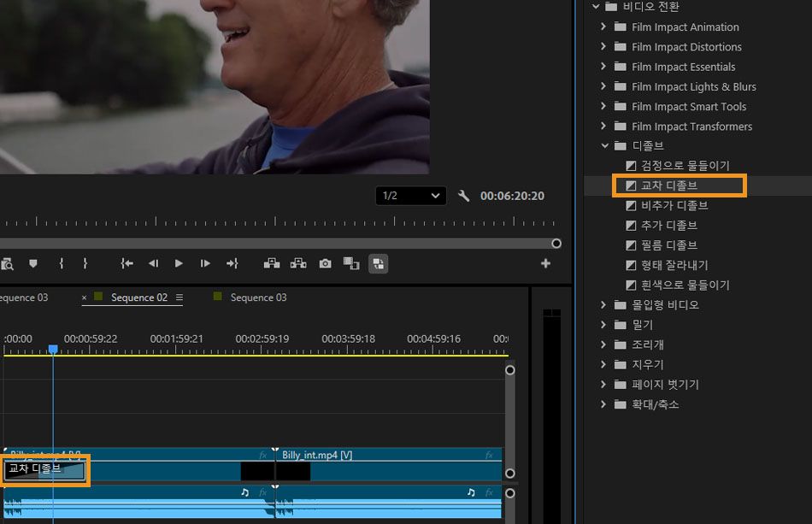Click the Go to Out point icon
This screenshot has width=812, height=524.
(x=232, y=263)
